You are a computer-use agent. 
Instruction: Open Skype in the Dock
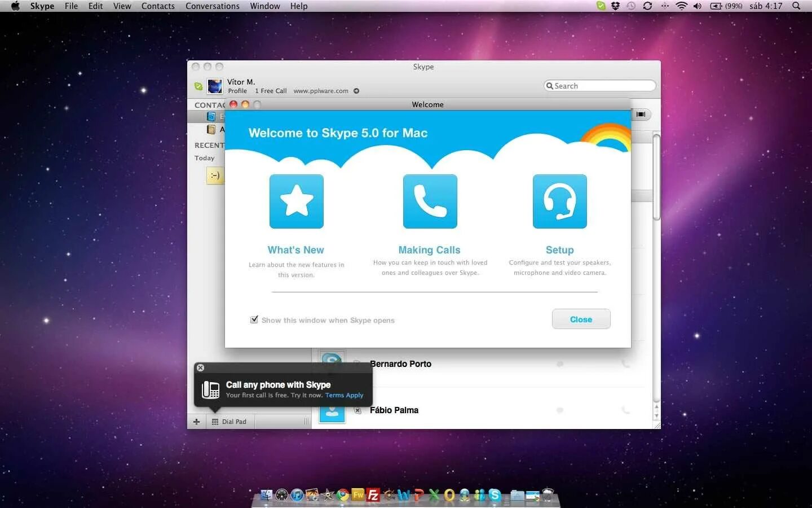point(495,495)
